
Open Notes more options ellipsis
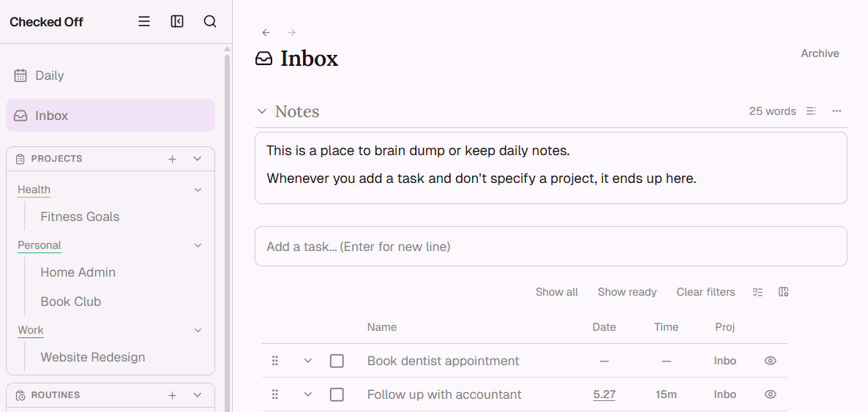point(837,111)
